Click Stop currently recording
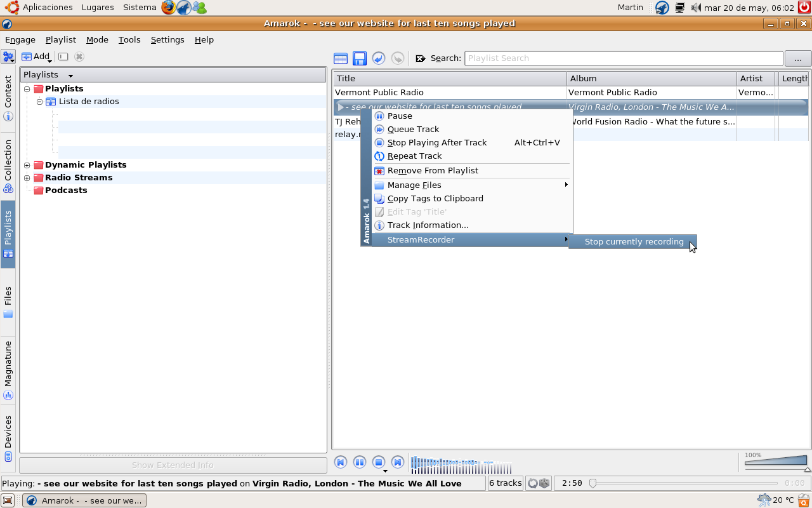812x508 pixels. click(x=632, y=242)
